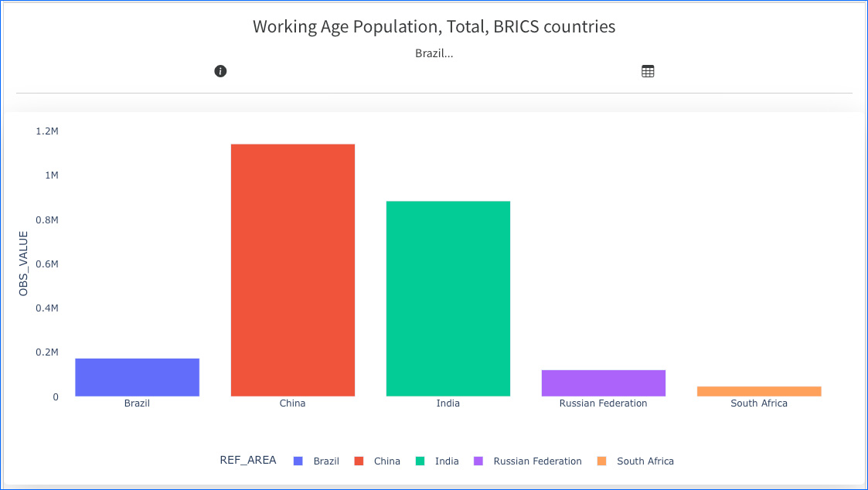Expand the truncated "Brazil..." subtitle
The image size is (868, 490).
click(x=434, y=53)
